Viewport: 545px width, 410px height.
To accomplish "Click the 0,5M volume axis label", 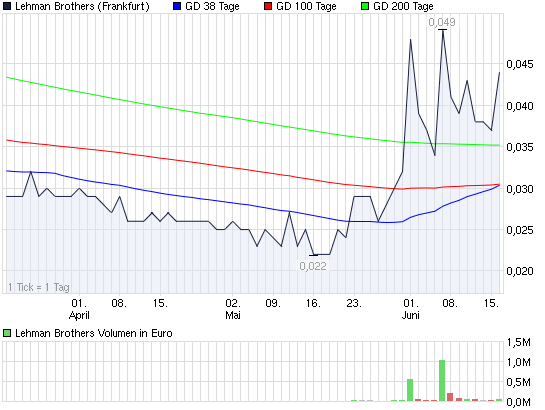I will tap(519, 382).
